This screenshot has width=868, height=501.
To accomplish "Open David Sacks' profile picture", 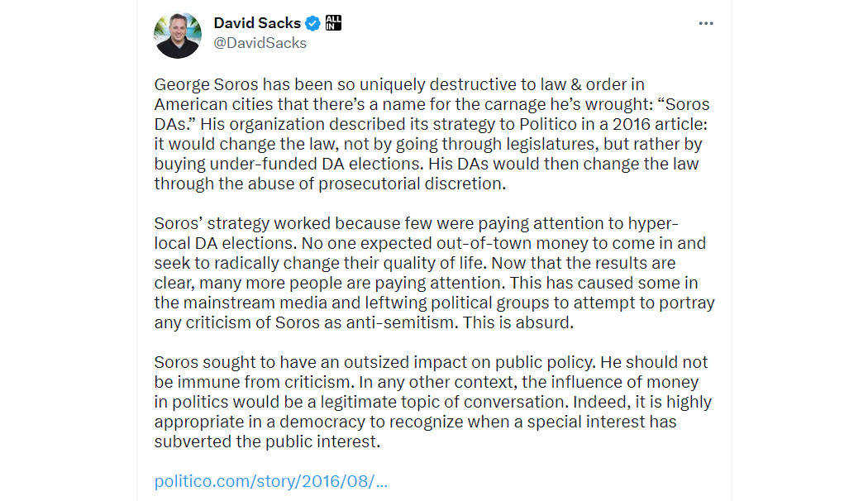I will (x=178, y=35).
